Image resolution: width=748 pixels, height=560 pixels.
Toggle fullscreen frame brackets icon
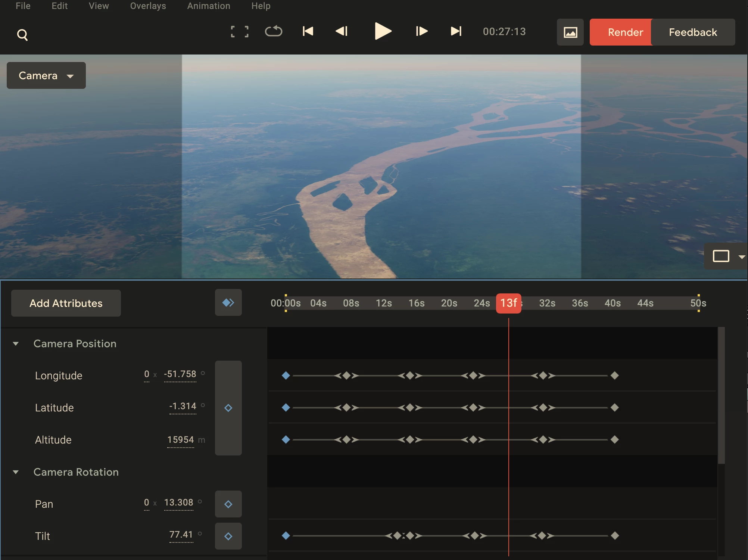(239, 32)
